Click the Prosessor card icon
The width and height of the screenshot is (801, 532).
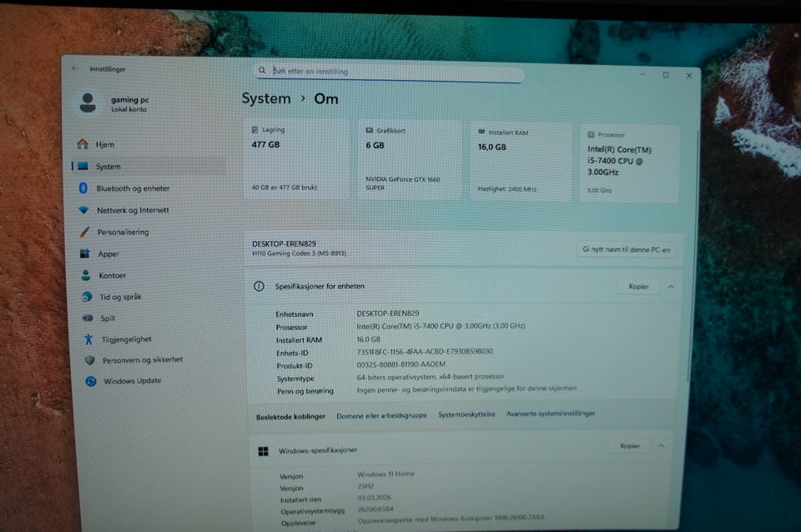click(x=591, y=134)
